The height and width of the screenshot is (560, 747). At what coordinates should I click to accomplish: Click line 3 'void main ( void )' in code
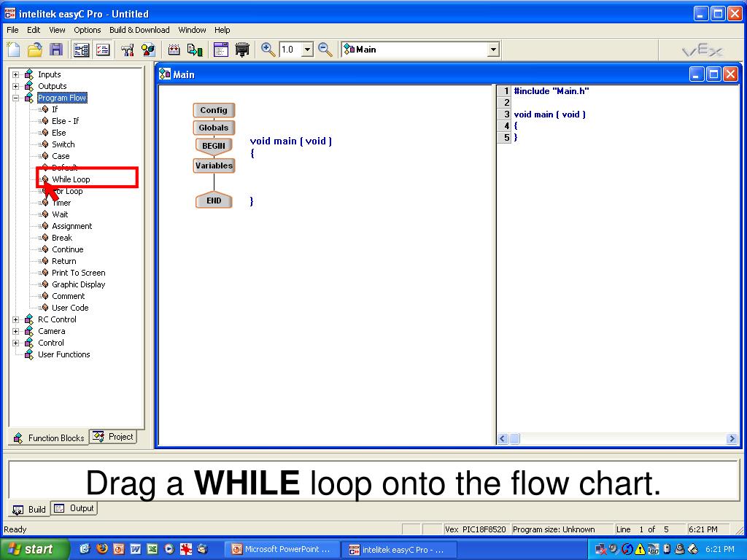[x=550, y=114]
